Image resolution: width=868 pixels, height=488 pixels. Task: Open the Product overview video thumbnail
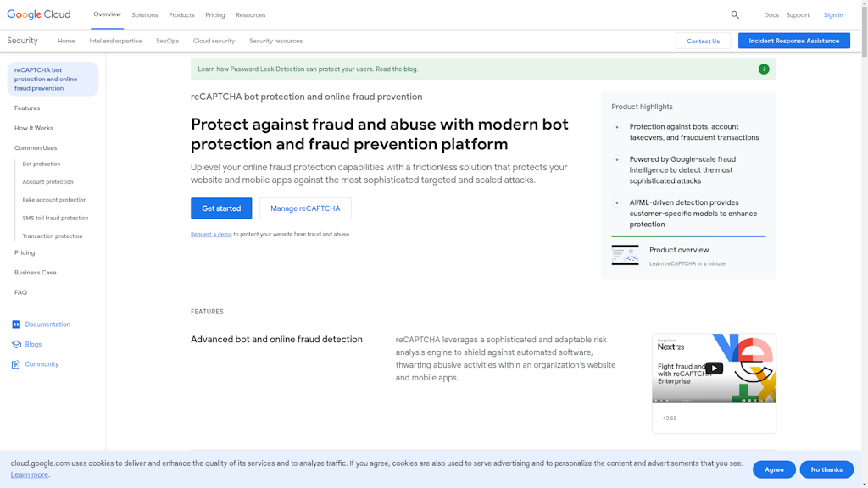point(625,255)
